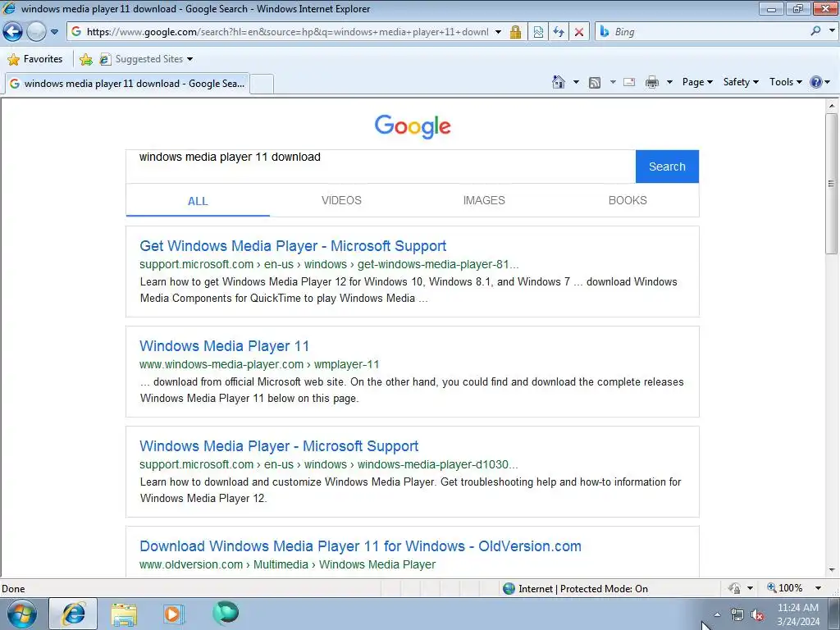Click the Bing search magnifier icon
Viewport: 840px width, 630px height.
point(815,31)
